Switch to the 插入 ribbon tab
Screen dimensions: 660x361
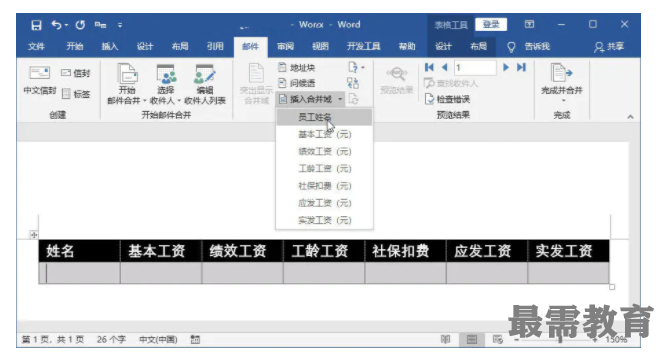109,46
